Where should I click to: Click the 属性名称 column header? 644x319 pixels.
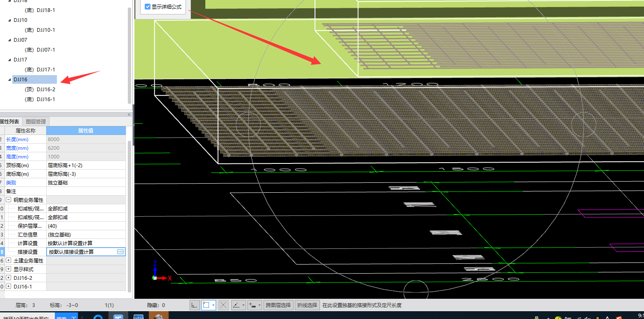tap(25, 130)
